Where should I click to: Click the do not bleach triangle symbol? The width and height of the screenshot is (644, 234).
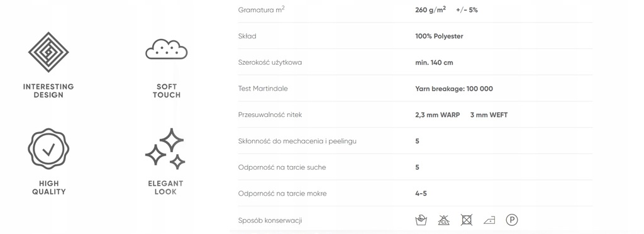point(443,220)
